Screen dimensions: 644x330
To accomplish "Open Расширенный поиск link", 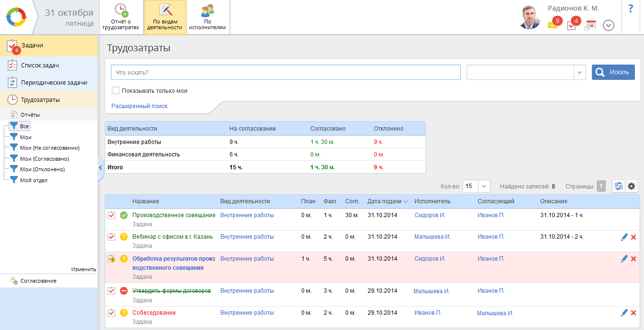I will pyautogui.click(x=139, y=106).
